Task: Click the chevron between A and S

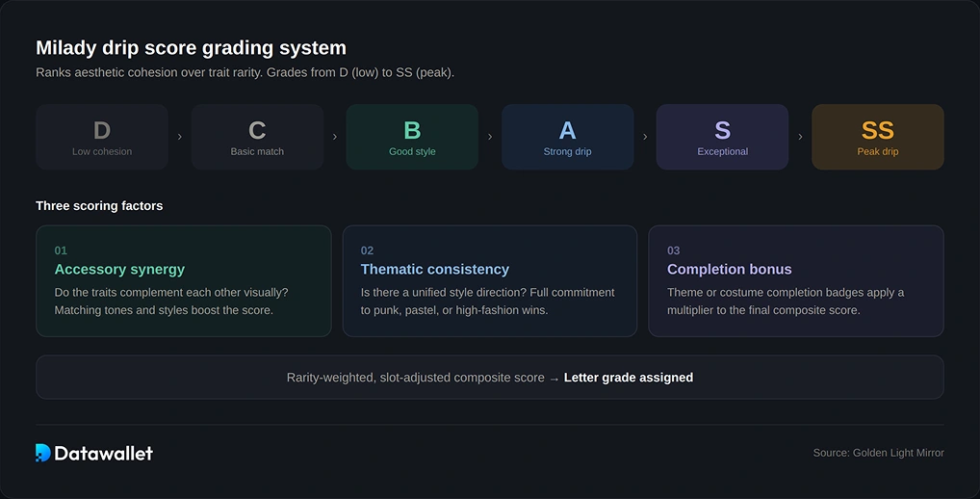Action: click(x=645, y=137)
